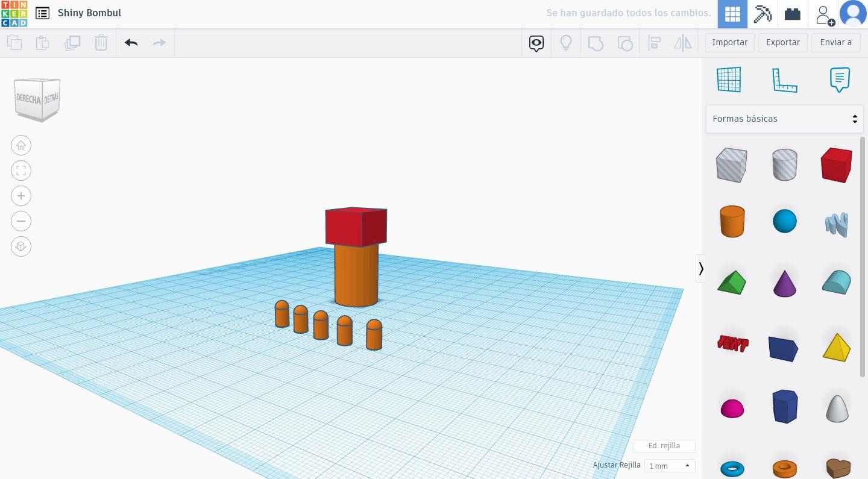
Task: Pick the blue sphere shape
Action: click(785, 221)
